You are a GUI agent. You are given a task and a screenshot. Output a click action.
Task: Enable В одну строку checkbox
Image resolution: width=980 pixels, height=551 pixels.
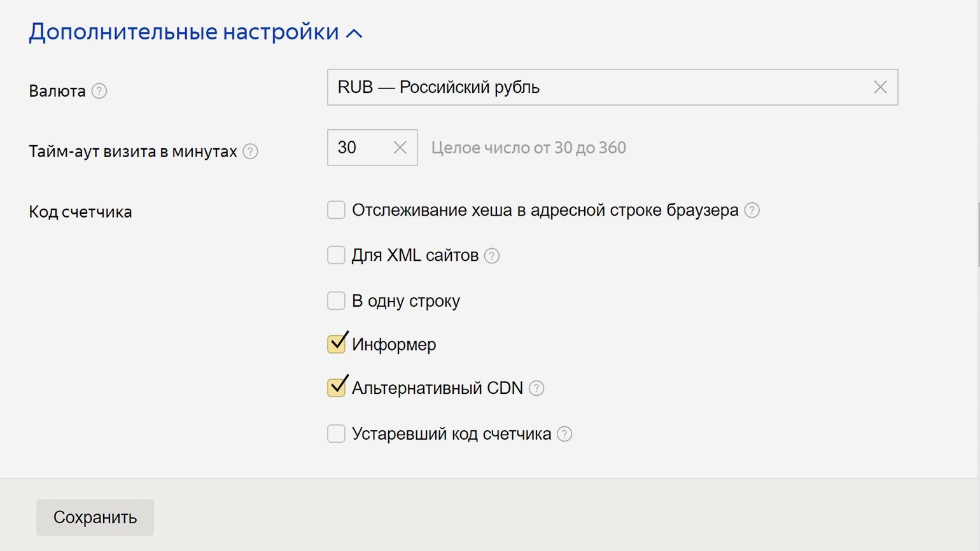click(x=336, y=300)
